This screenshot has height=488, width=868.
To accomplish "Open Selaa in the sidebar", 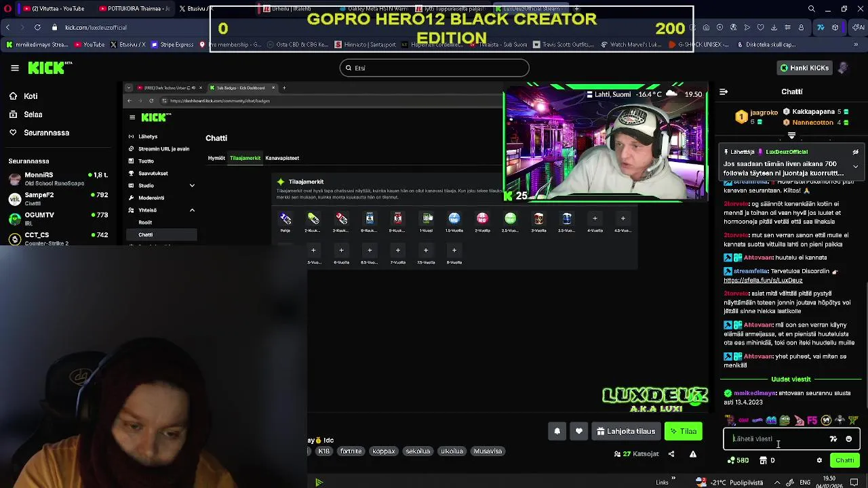I will (x=33, y=115).
